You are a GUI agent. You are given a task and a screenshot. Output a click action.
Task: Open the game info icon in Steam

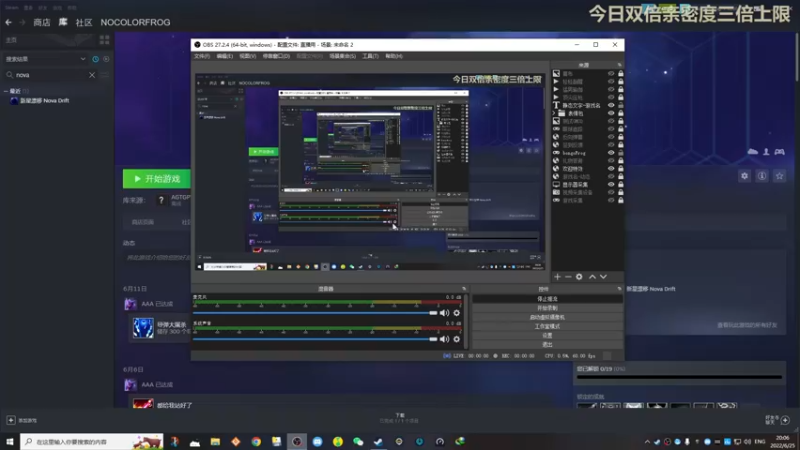[762, 176]
